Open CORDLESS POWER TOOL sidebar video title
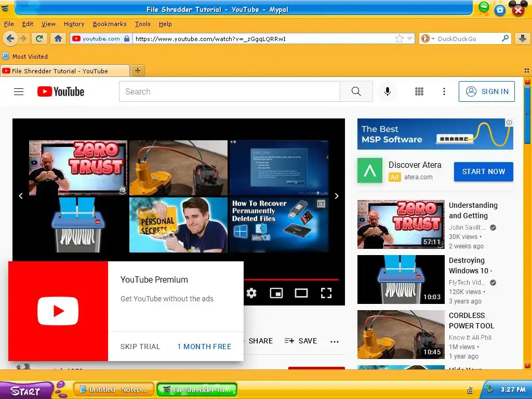 [x=471, y=321]
